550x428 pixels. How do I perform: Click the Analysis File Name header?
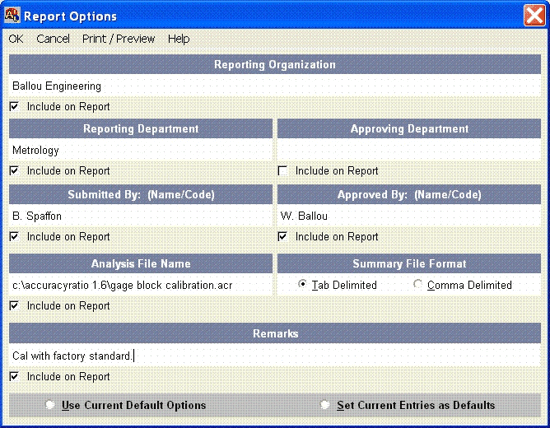[x=141, y=263]
